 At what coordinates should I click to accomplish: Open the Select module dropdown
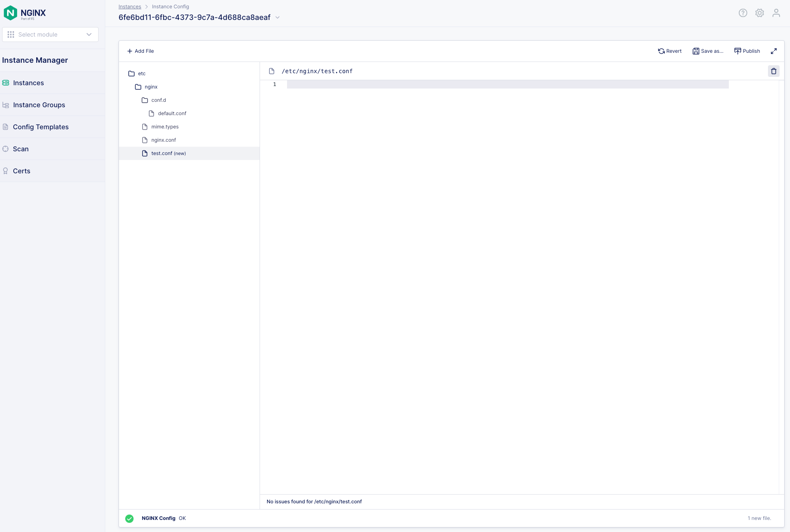pos(50,34)
